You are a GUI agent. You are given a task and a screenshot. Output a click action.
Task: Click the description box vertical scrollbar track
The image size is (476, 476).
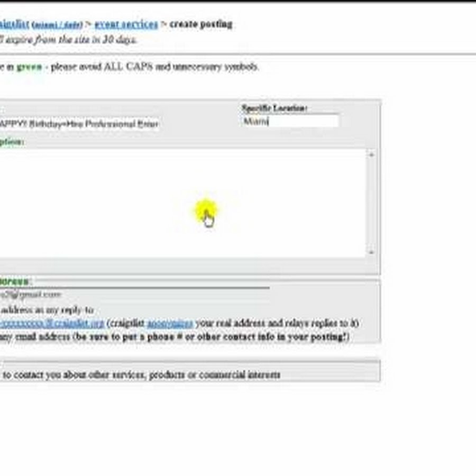[371, 203]
